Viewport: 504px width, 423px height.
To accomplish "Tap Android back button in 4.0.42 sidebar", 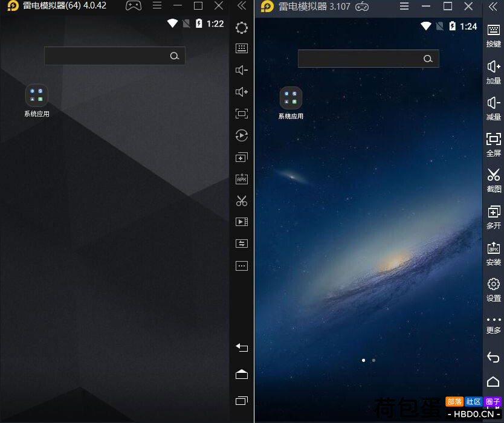I will tap(241, 347).
